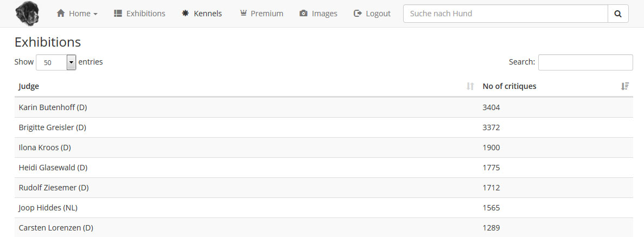Click the table Search input box

coord(585,62)
